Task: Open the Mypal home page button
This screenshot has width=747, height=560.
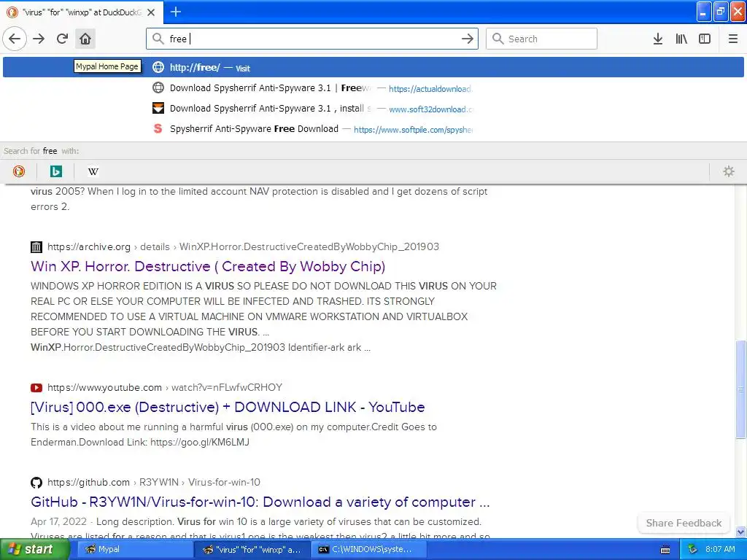Action: point(85,39)
